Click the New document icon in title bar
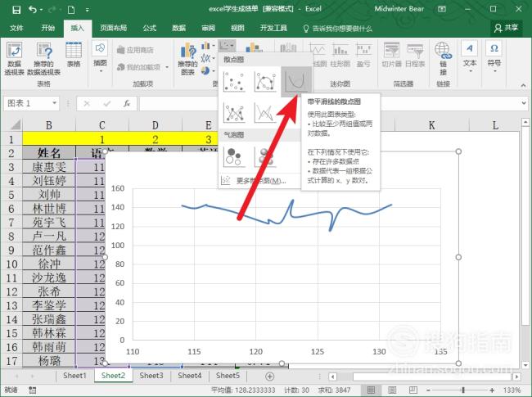The width and height of the screenshot is (532, 397). tap(71, 10)
